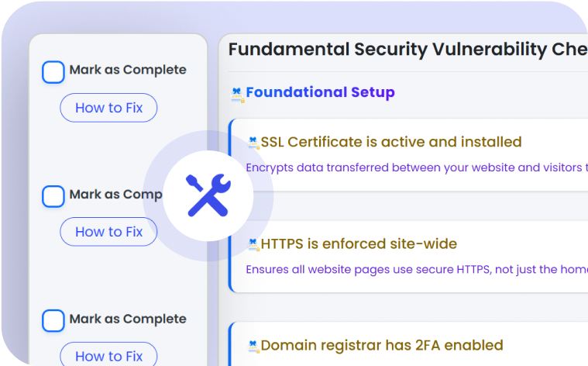588x366 pixels.
Task: Open the middle How to Fix button
Action: (x=108, y=232)
